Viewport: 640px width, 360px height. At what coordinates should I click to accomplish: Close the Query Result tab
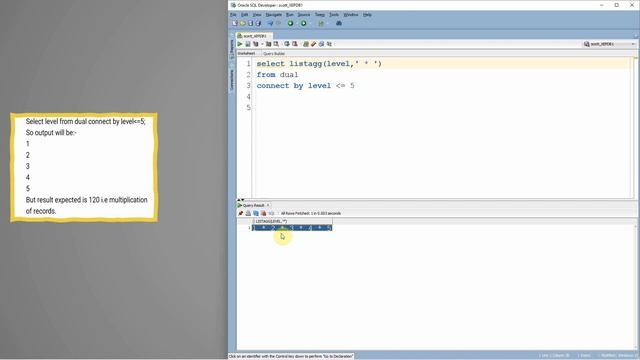[268, 205]
